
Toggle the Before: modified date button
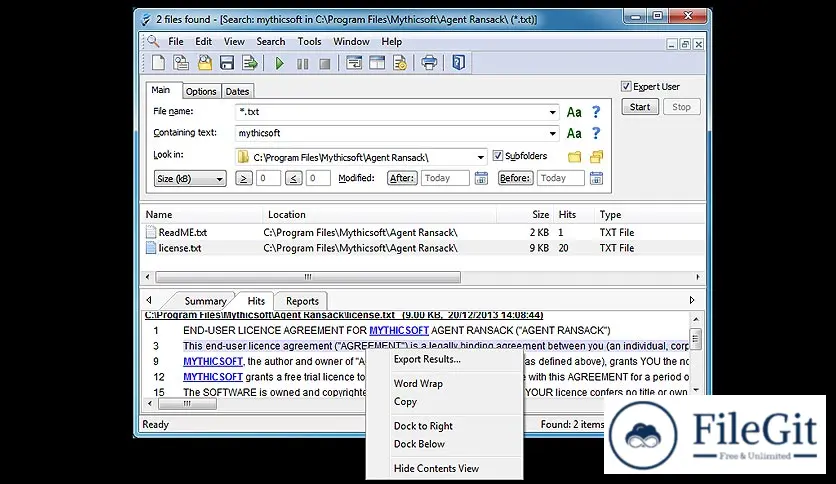point(515,178)
